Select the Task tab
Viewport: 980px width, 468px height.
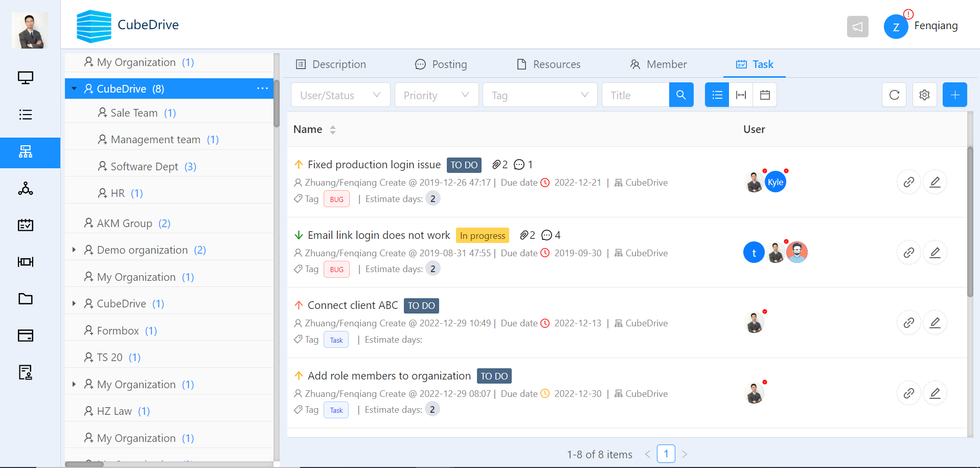pos(755,64)
